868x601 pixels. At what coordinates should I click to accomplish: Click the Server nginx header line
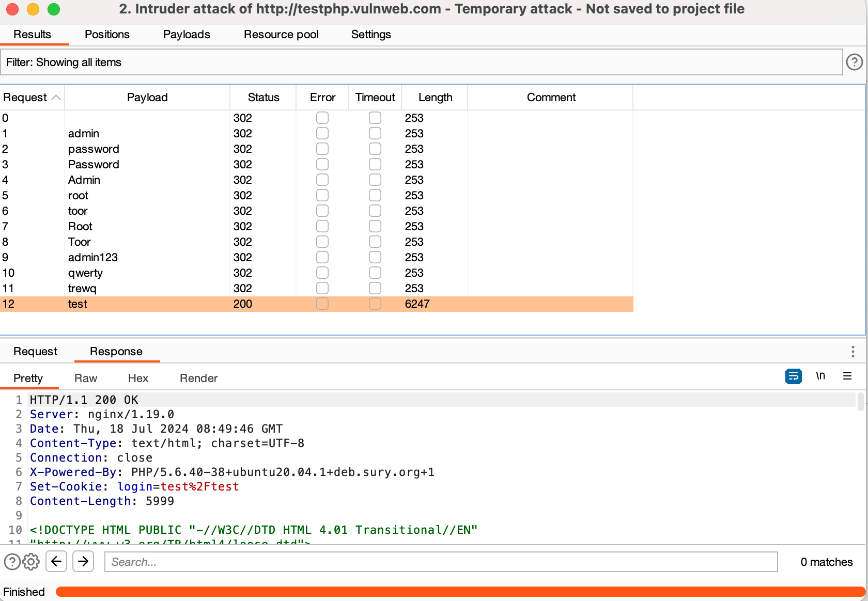102,414
